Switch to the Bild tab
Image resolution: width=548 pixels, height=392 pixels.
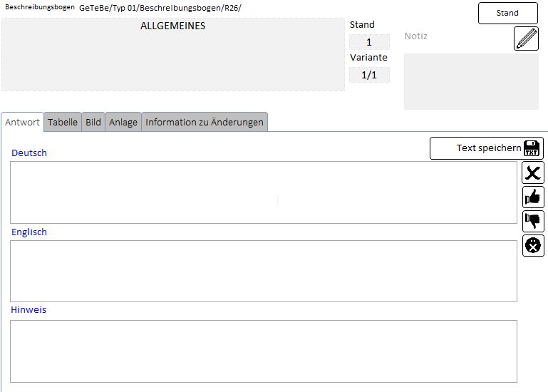click(x=93, y=122)
